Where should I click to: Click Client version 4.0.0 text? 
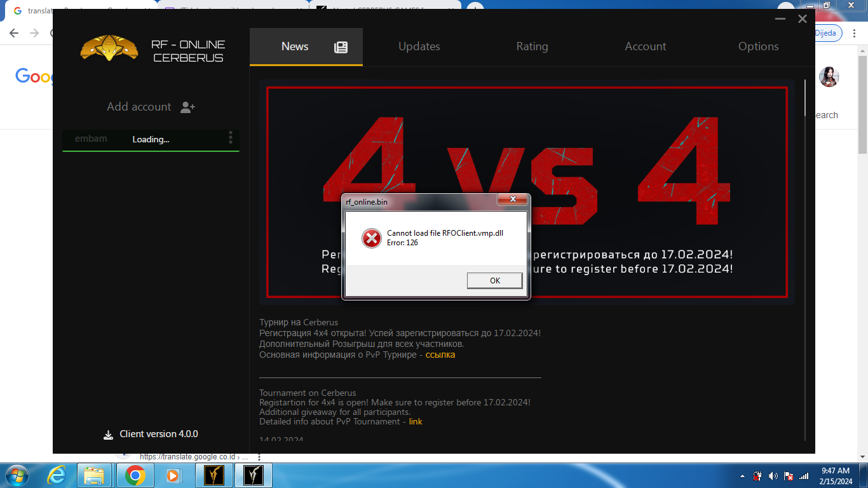[159, 434]
